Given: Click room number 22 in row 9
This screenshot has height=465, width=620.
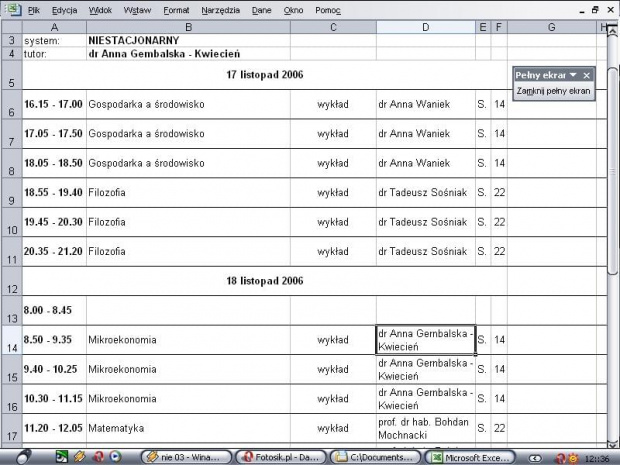Looking at the screenshot, I should (x=499, y=193).
